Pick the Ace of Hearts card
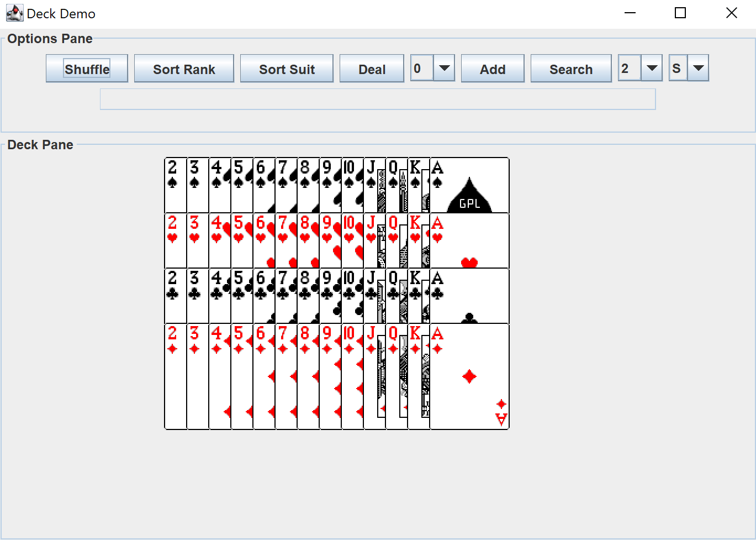Image resolution: width=756 pixels, height=540 pixels. pos(469,240)
